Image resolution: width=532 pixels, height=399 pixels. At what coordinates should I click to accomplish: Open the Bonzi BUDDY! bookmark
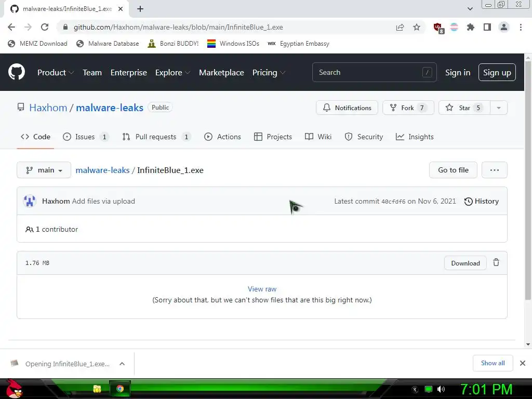pos(173,44)
